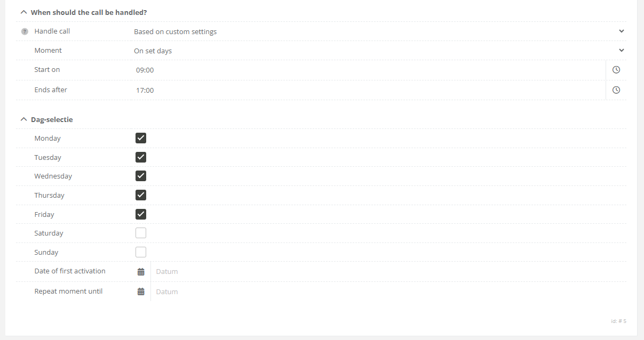644x340 pixels.
Task: Collapse the Dag-selectie section
Action: pyautogui.click(x=23, y=119)
